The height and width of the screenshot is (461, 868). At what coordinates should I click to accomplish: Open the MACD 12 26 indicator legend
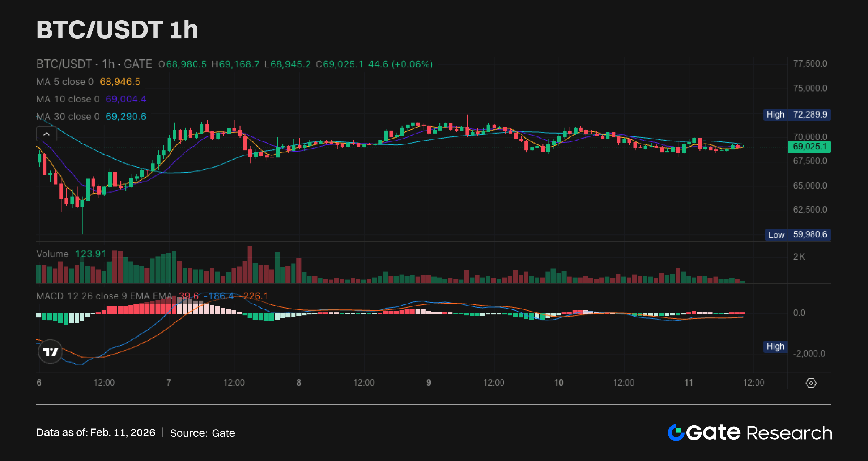tap(104, 296)
